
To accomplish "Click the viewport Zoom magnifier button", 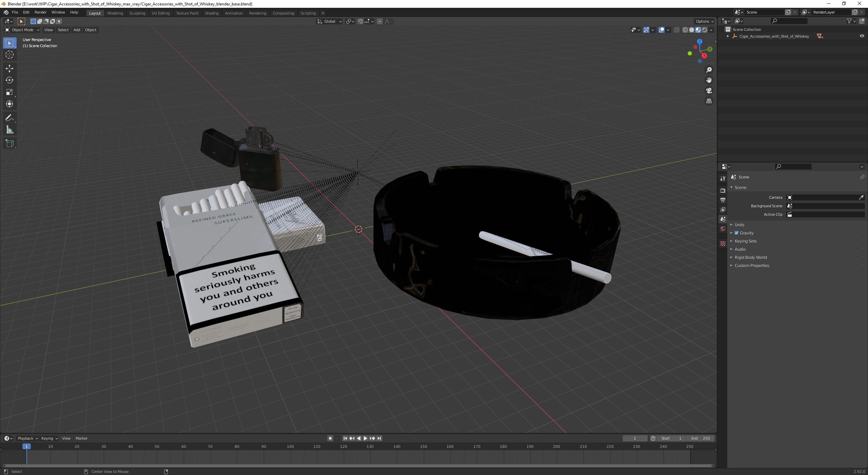I will click(x=709, y=70).
